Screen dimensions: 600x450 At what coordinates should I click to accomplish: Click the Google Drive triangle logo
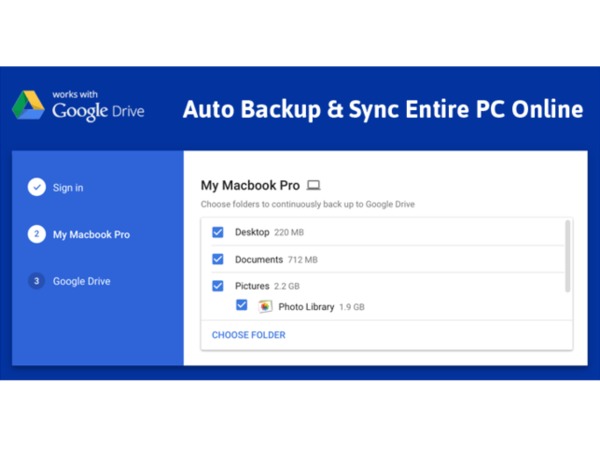(x=28, y=105)
